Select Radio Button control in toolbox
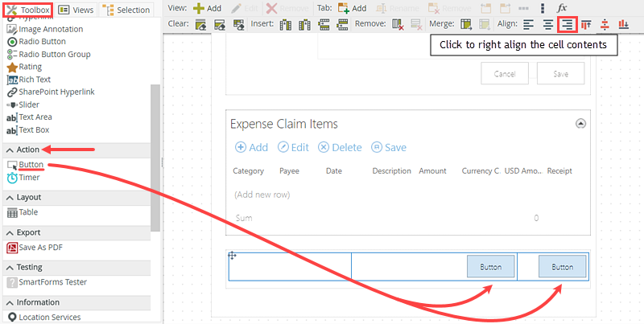Screen dimensions: 644x324 tap(36, 42)
